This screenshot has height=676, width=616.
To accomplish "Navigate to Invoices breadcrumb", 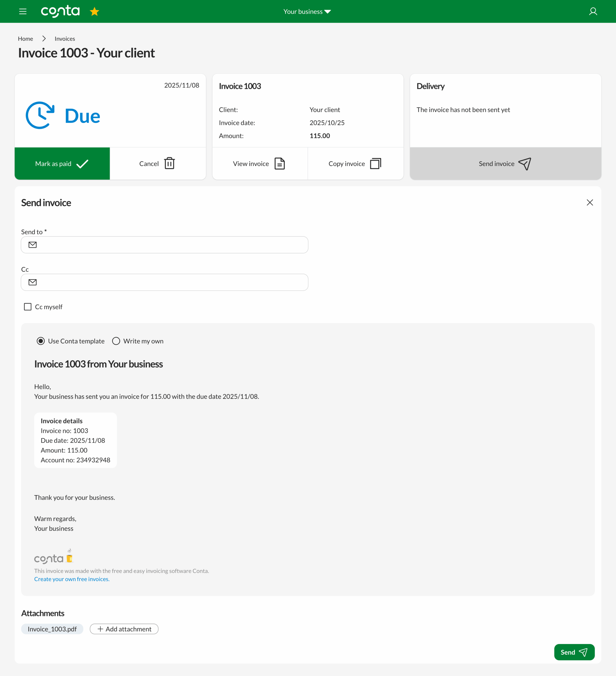I will pyautogui.click(x=65, y=39).
